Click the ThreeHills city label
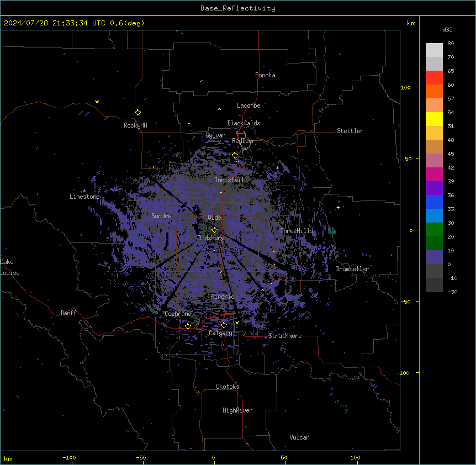This screenshot has height=465, width=476. pyautogui.click(x=297, y=231)
